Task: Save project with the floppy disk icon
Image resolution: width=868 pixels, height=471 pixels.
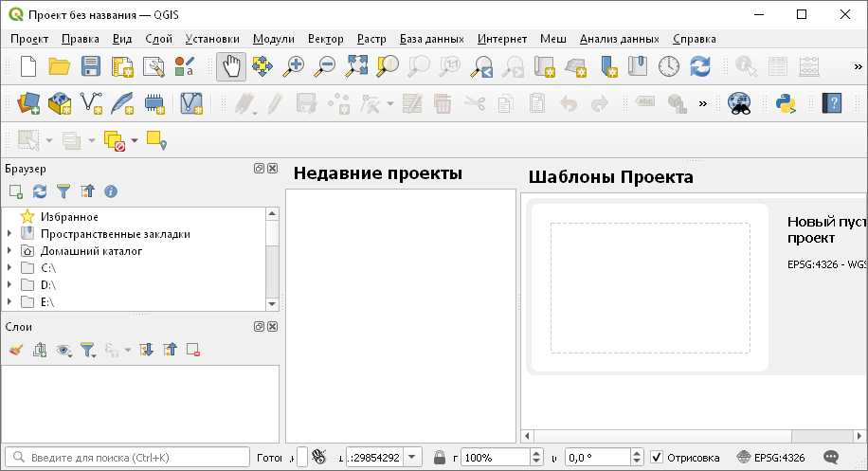Action: (x=91, y=66)
